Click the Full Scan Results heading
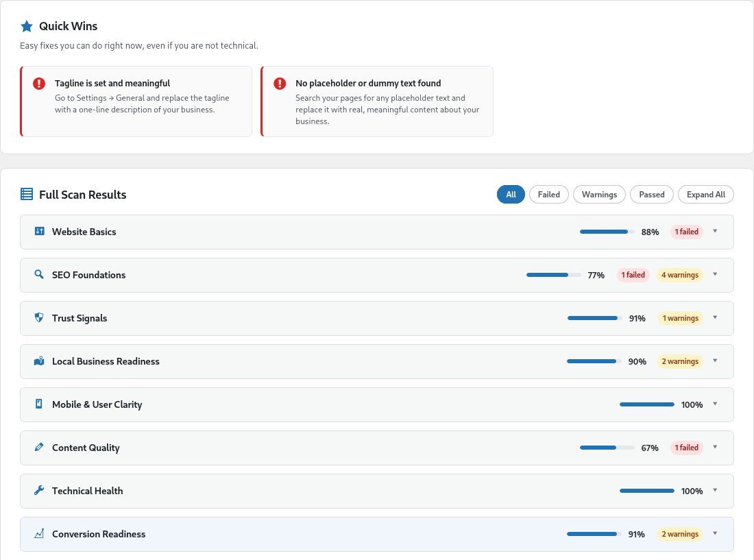This screenshot has width=754, height=560. pos(83,195)
